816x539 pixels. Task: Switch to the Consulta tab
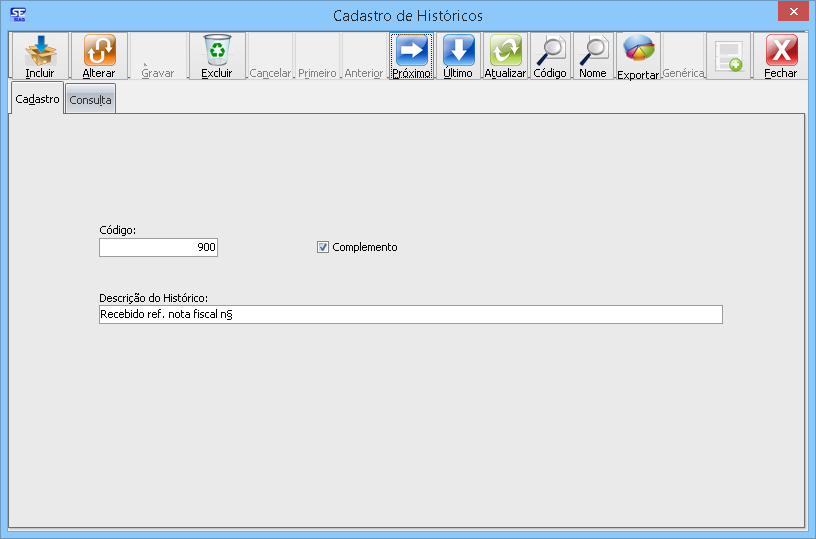click(x=91, y=100)
